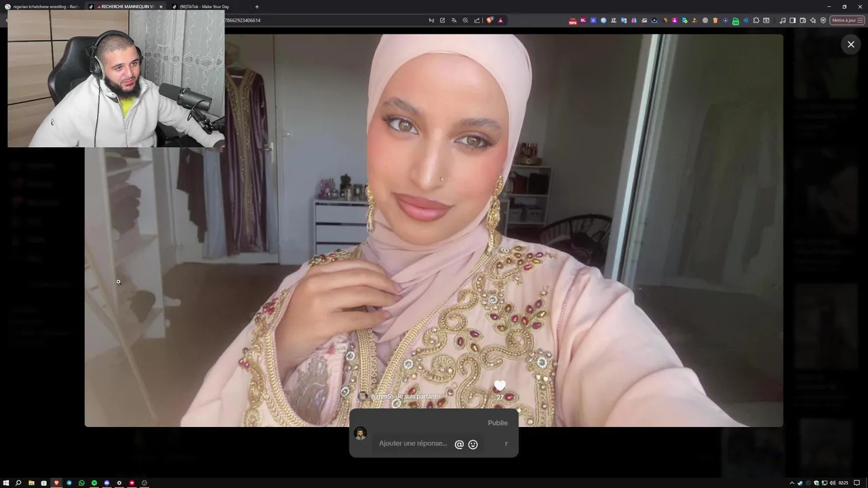Click the music note media control icon in the toolbar
This screenshot has width=868, height=488.
pos(783,20)
